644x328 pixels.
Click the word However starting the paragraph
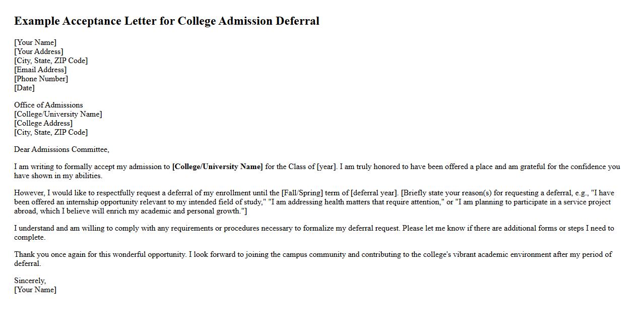30,193
